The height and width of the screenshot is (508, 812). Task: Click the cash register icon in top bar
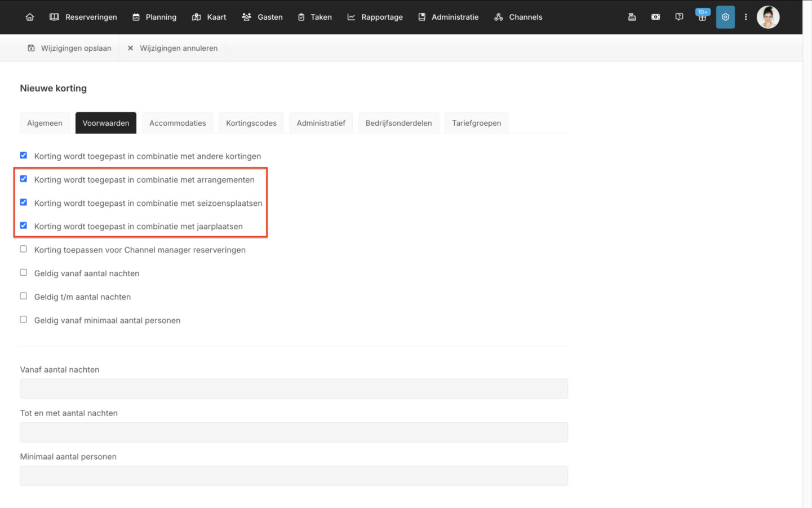[x=632, y=17]
